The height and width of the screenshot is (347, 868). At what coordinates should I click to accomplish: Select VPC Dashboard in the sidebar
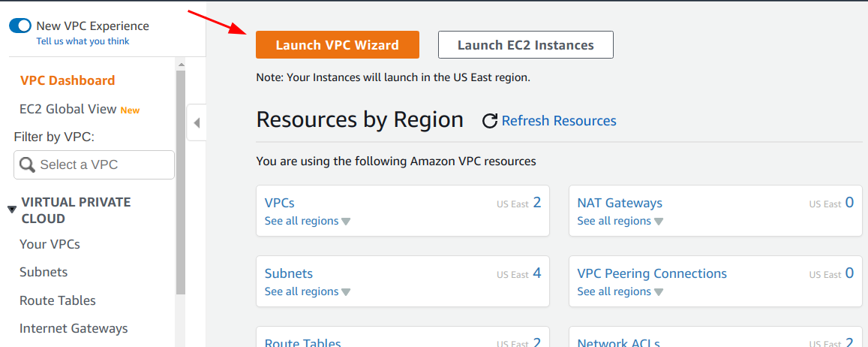coord(68,80)
